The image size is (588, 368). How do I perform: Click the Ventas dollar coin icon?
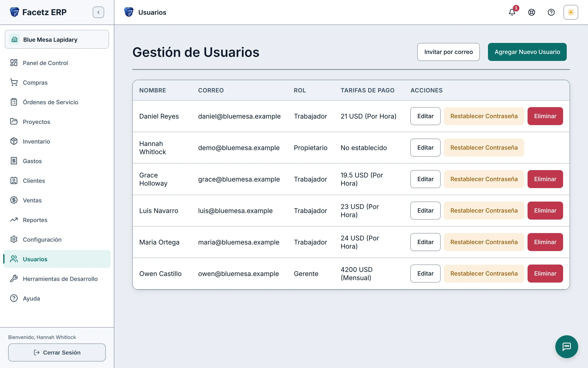coord(14,200)
